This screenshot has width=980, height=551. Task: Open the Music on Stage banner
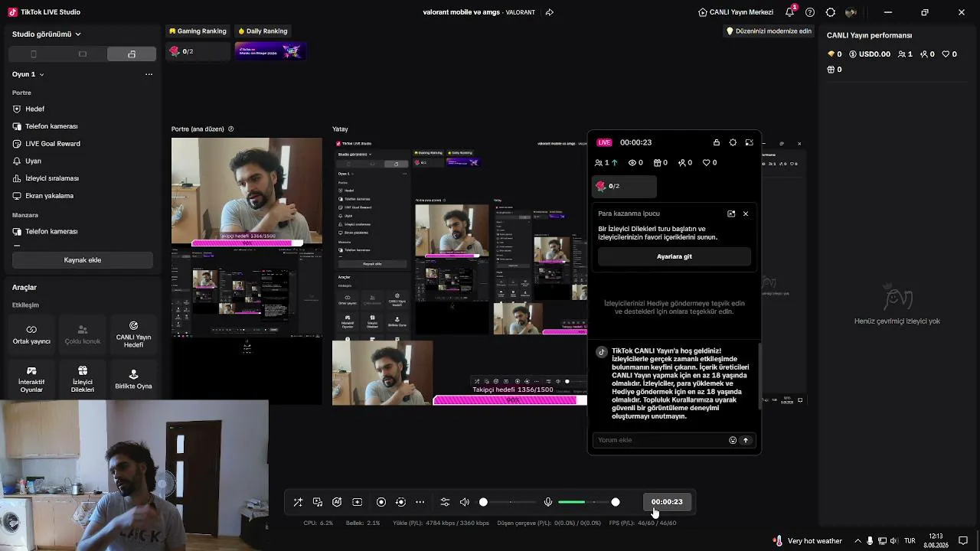(270, 51)
